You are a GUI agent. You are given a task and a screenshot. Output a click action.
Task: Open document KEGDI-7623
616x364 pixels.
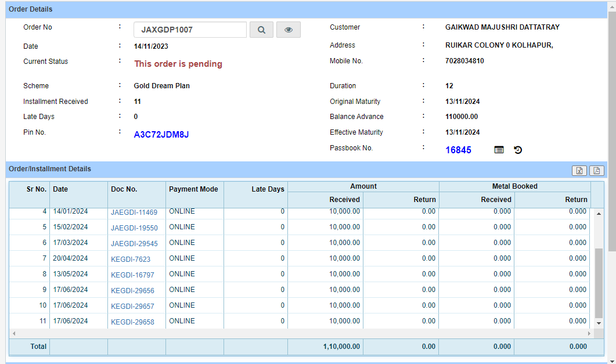point(131,260)
